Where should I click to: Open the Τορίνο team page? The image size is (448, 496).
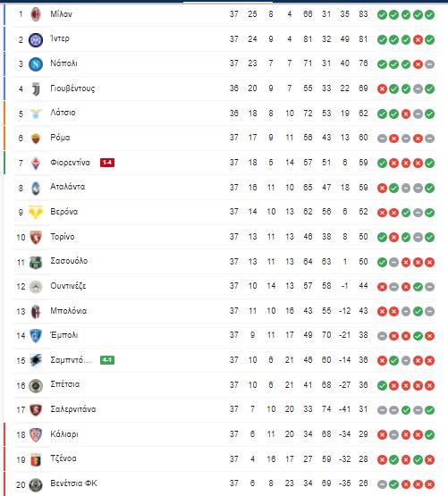(63, 237)
